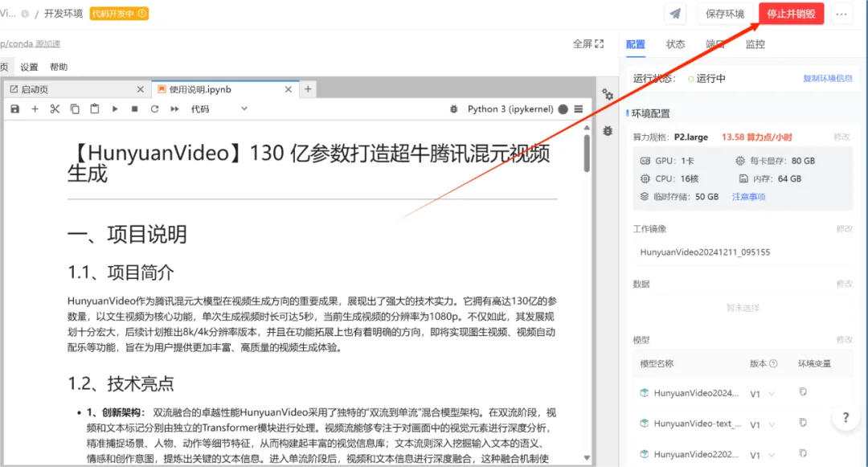This screenshot has width=868, height=467.
Task: Cut selected cell with the scissors icon
Action: 55,109
